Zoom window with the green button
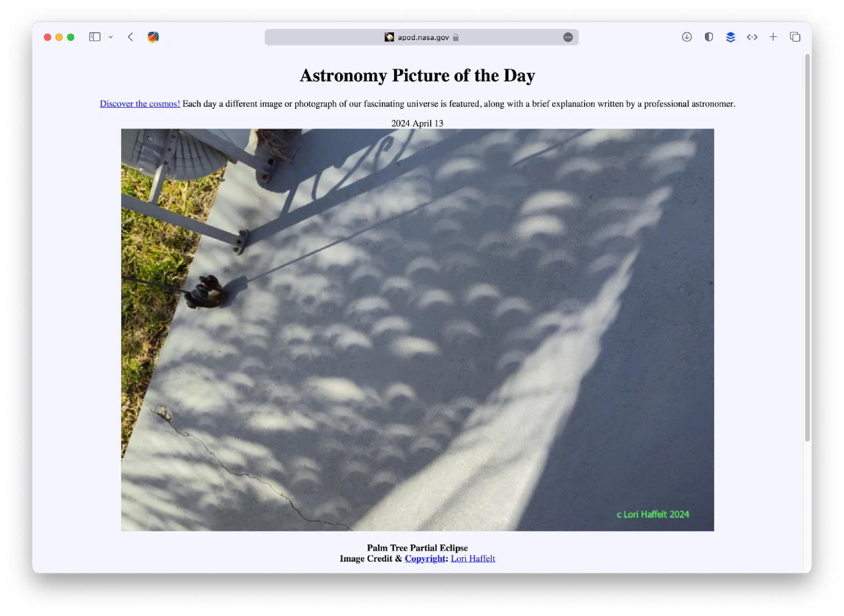This screenshot has height=616, width=844. [x=70, y=37]
